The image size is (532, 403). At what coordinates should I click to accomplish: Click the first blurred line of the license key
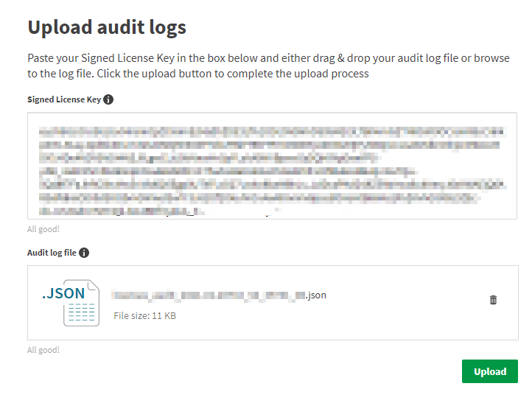click(x=271, y=132)
